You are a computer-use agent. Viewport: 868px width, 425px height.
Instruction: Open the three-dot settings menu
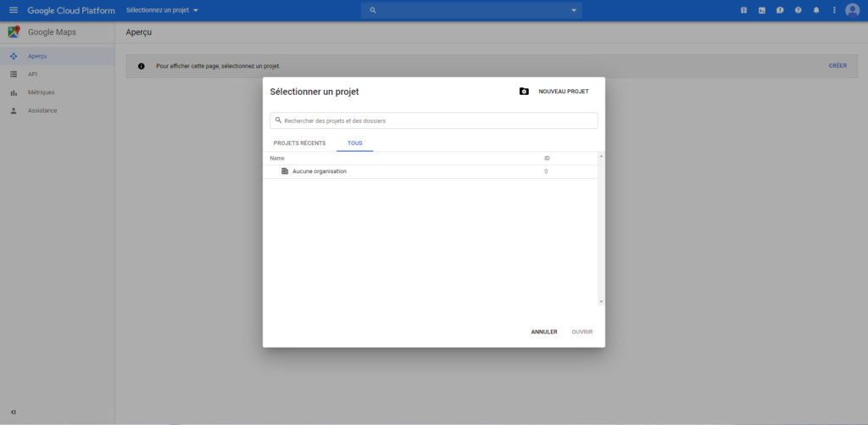[x=834, y=10]
